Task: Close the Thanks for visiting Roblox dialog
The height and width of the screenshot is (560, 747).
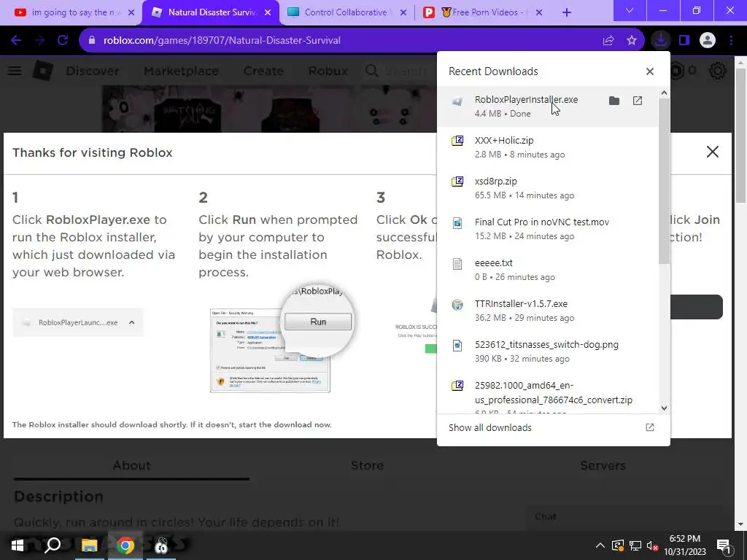Action: [x=713, y=152]
